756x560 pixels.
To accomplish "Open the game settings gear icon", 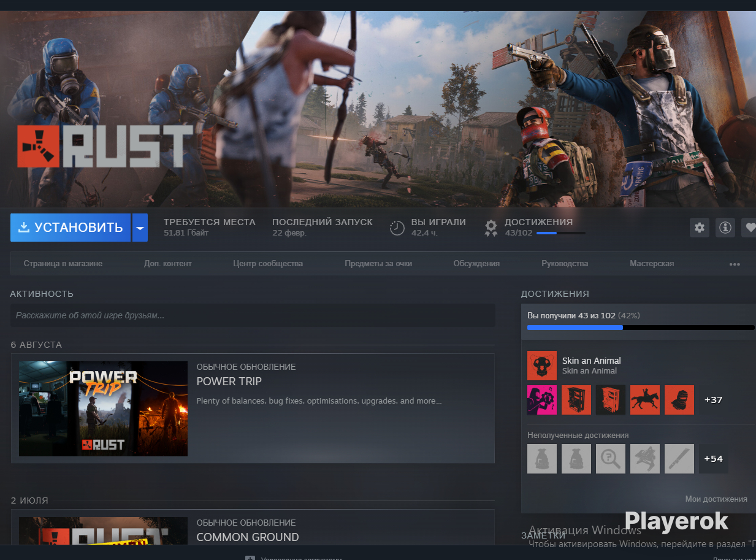I will pos(700,228).
